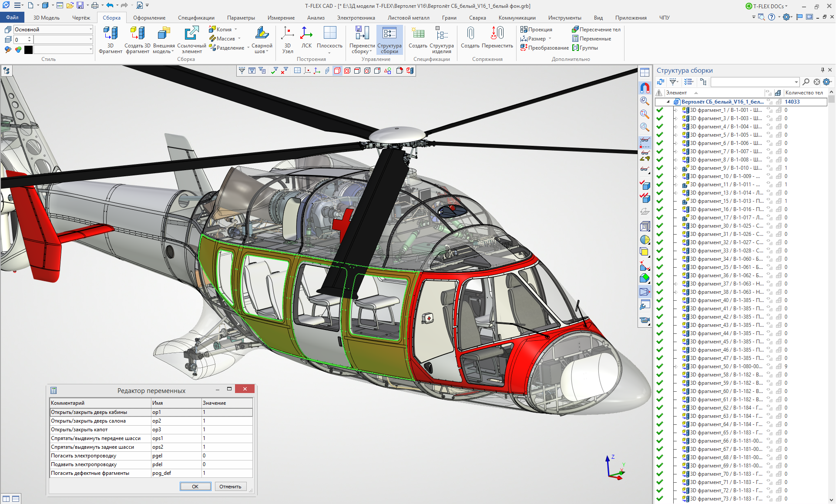Click the Создать 3D фрагмент tool
This screenshot has height=504, width=836.
(x=138, y=40)
